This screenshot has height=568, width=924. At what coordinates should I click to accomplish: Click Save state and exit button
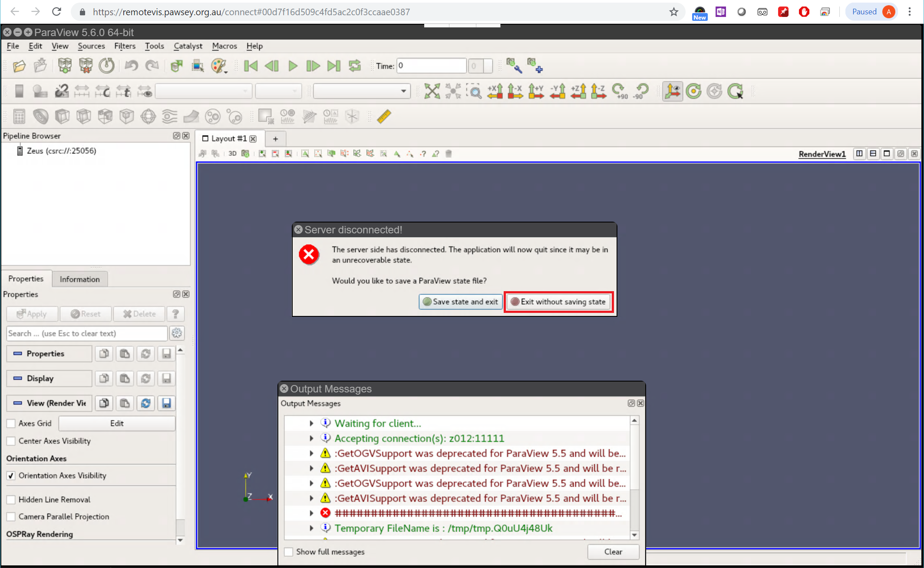460,302
